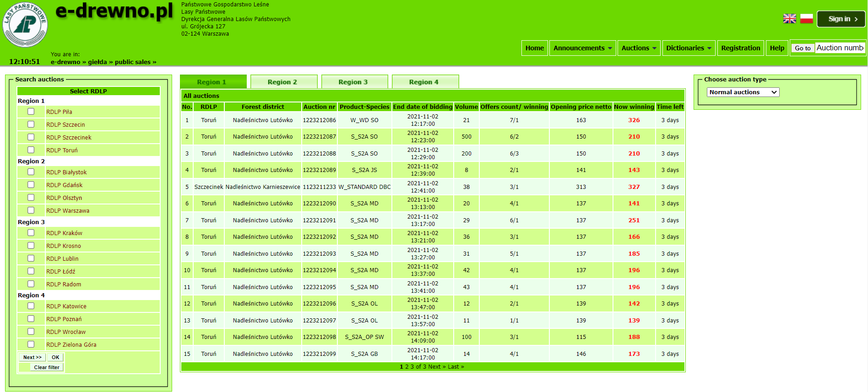This screenshot has width=868, height=392.
Task: Click the Opening price netto header
Action: point(581,107)
